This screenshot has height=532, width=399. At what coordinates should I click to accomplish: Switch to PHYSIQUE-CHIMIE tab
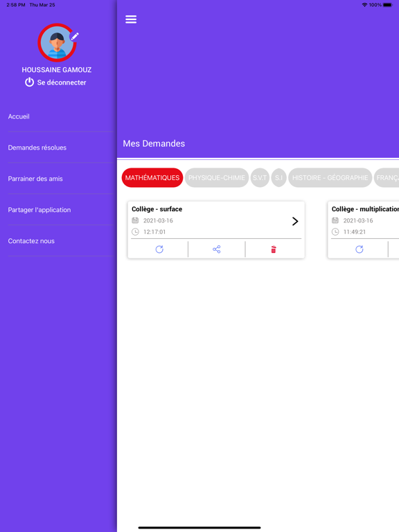click(x=217, y=177)
